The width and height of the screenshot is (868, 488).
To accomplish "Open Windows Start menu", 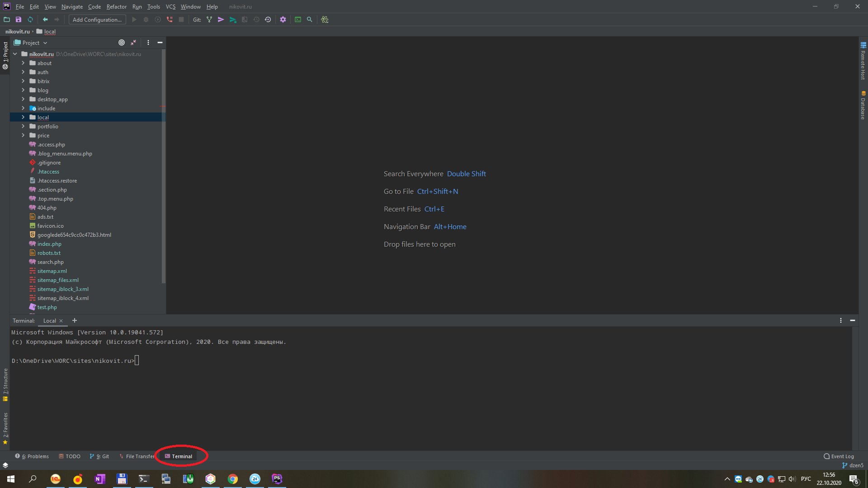I will click(x=11, y=479).
